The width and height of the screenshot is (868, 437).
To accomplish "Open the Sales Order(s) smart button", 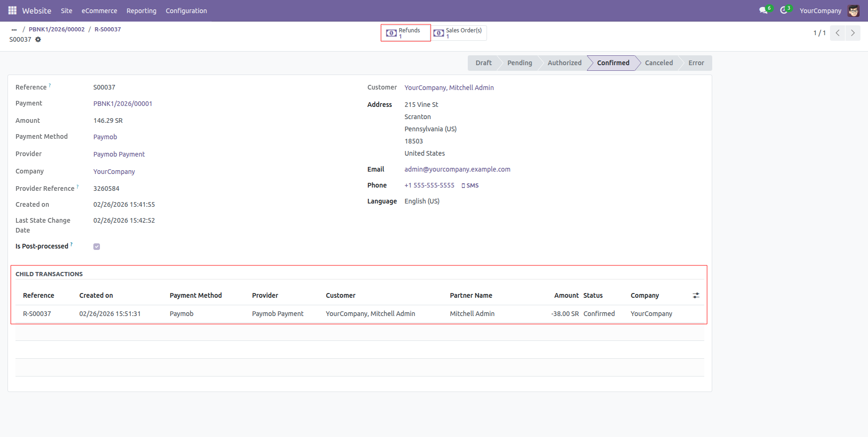I will [x=459, y=33].
